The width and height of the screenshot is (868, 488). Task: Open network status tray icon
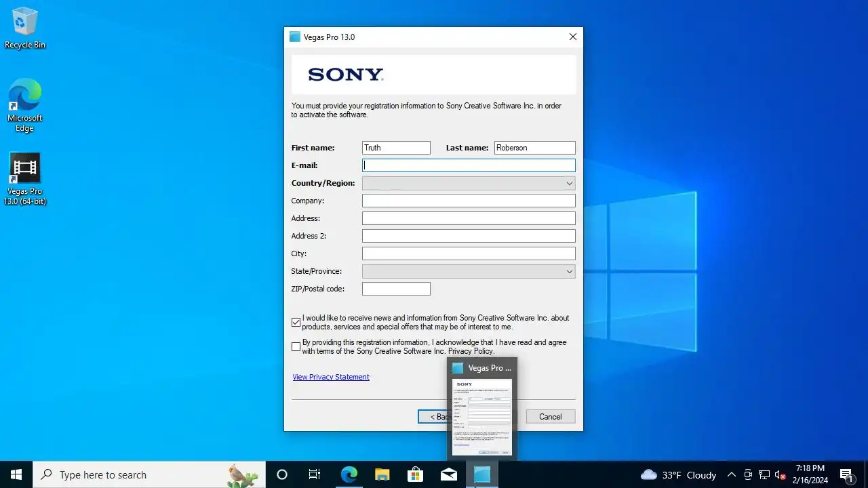point(764,474)
